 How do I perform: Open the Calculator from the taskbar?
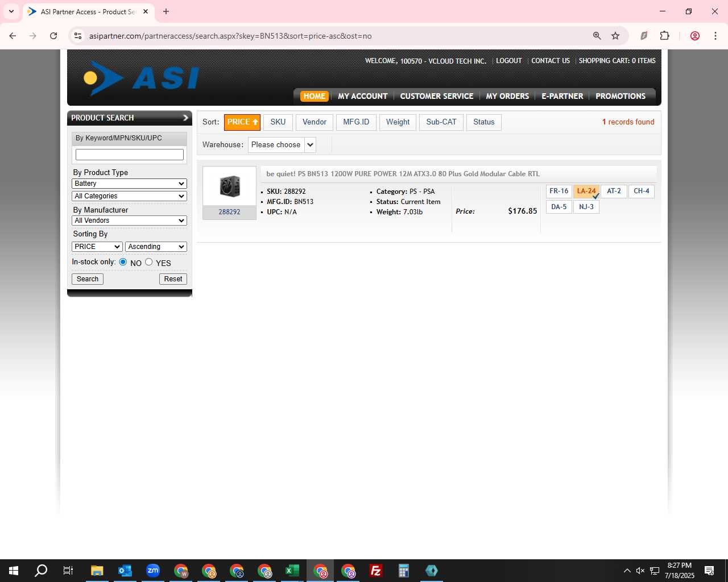coord(403,571)
